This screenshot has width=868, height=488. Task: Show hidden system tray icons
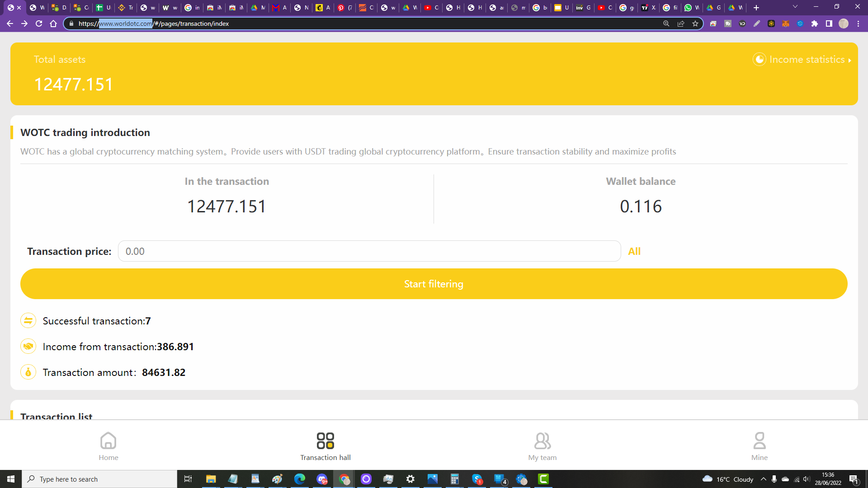coord(764,479)
